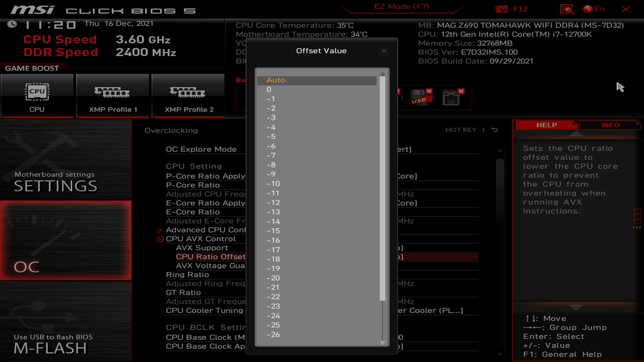Click the back arrow next to HOT KEY
Viewport: 644px width, 362px height.
(494, 130)
